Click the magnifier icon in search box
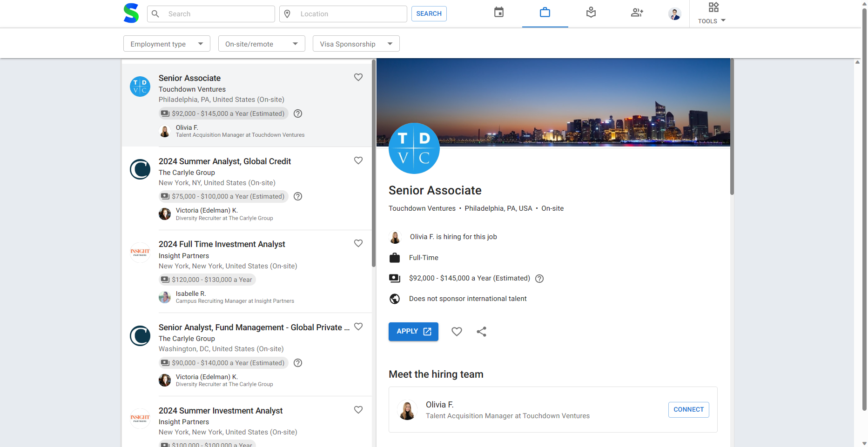 coord(155,14)
